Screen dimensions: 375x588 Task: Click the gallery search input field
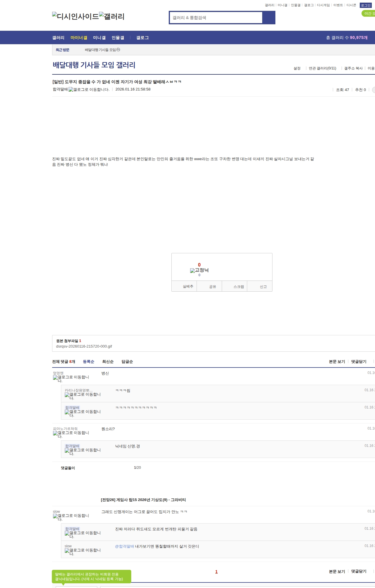(x=216, y=18)
